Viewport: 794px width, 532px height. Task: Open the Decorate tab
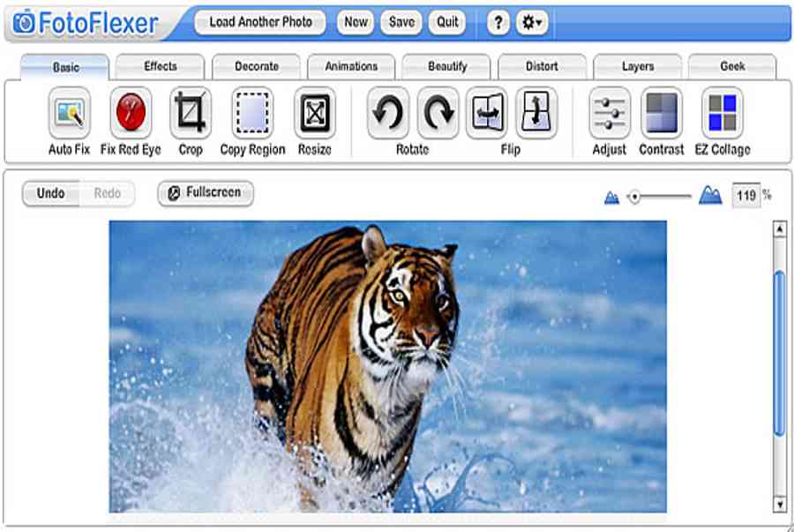[256, 66]
